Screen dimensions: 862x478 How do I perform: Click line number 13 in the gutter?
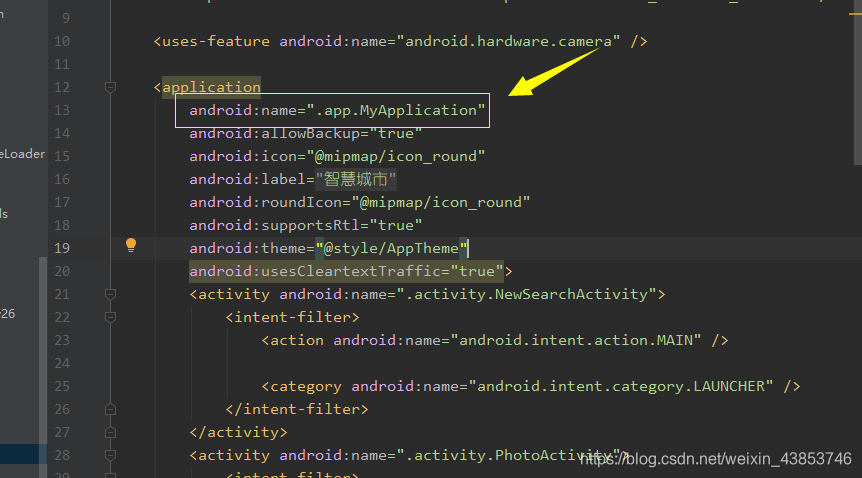tap(62, 110)
